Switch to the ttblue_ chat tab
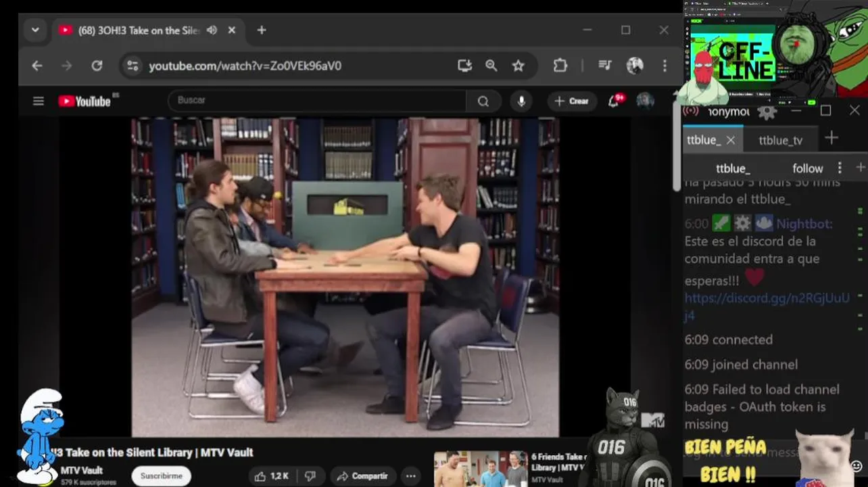The image size is (868, 487). tap(703, 140)
